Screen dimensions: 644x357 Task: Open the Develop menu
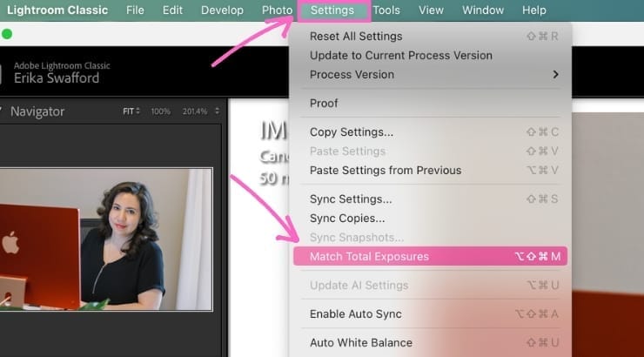222,10
